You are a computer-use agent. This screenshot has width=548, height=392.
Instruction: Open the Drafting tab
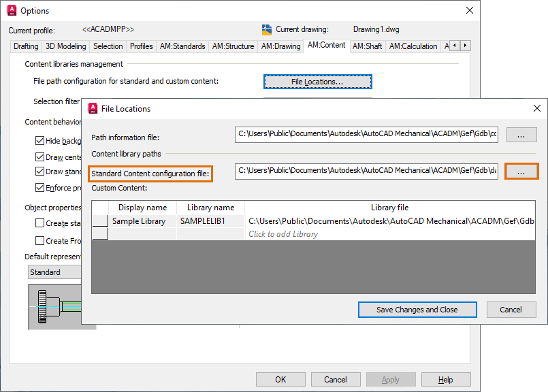(25, 46)
